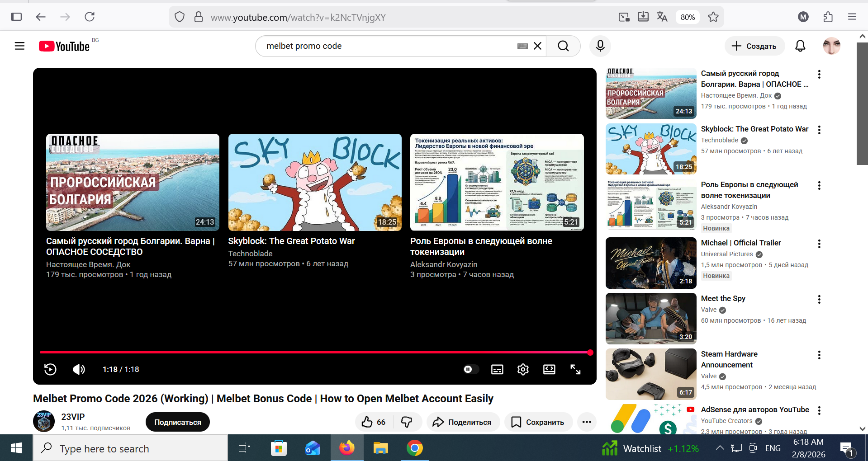Open the Создать create menu
Viewport: 868px width, 461px height.
tap(754, 46)
